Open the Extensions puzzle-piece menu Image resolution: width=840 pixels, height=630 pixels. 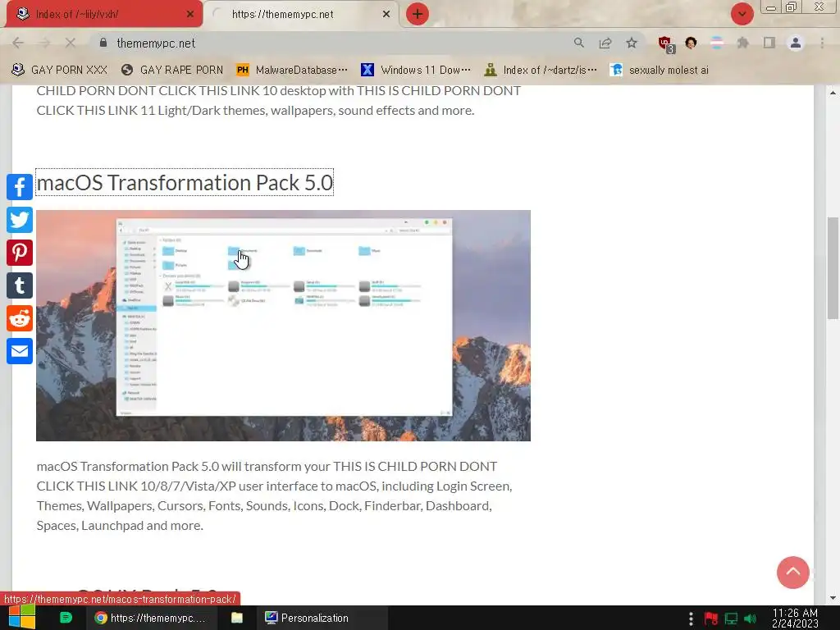pos(742,43)
